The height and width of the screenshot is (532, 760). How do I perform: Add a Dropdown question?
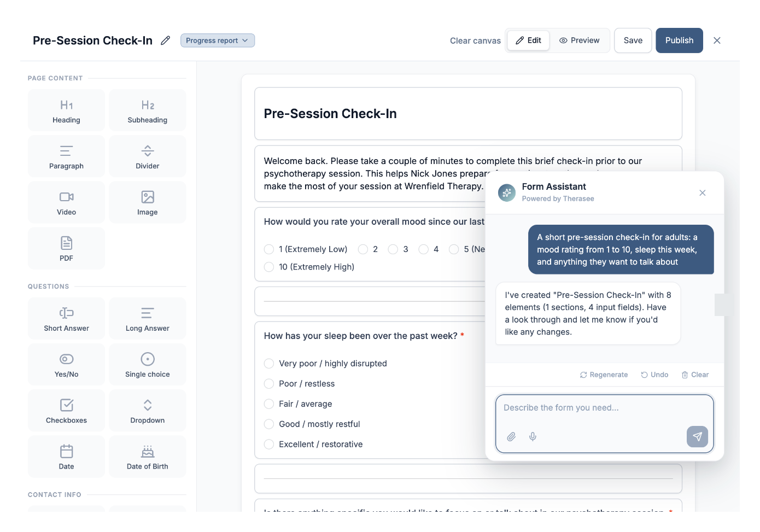[x=148, y=411]
